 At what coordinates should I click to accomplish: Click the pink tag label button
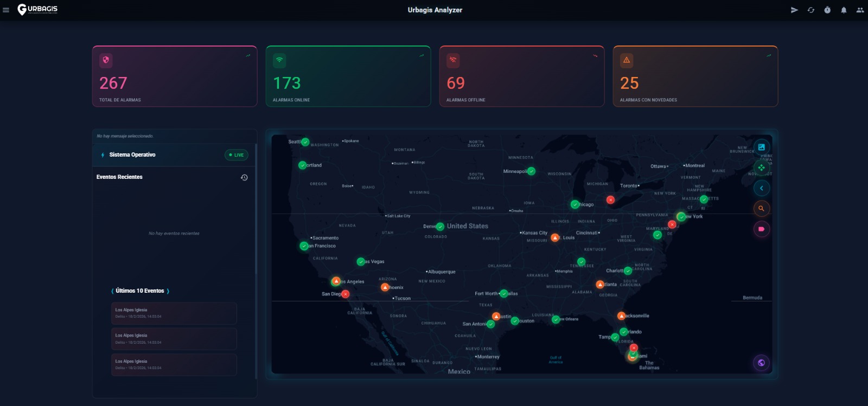point(762,229)
